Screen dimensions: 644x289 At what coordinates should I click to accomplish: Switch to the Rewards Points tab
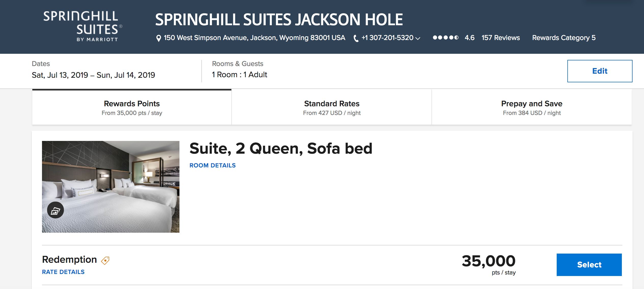tap(132, 108)
